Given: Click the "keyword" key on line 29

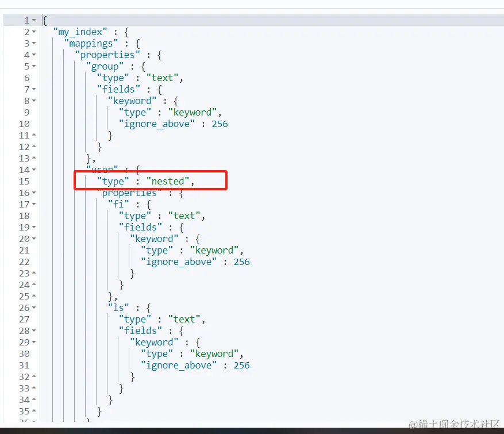Looking at the screenshot, I should point(154,343).
